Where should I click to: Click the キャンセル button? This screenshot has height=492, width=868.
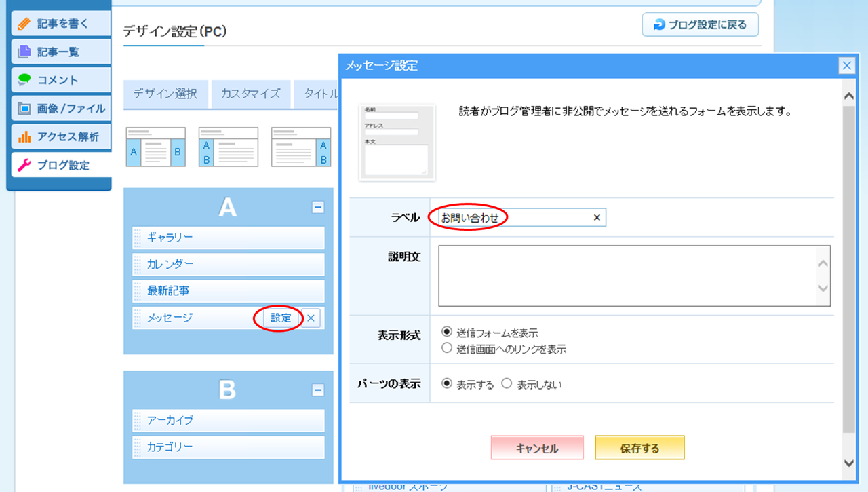tap(537, 448)
